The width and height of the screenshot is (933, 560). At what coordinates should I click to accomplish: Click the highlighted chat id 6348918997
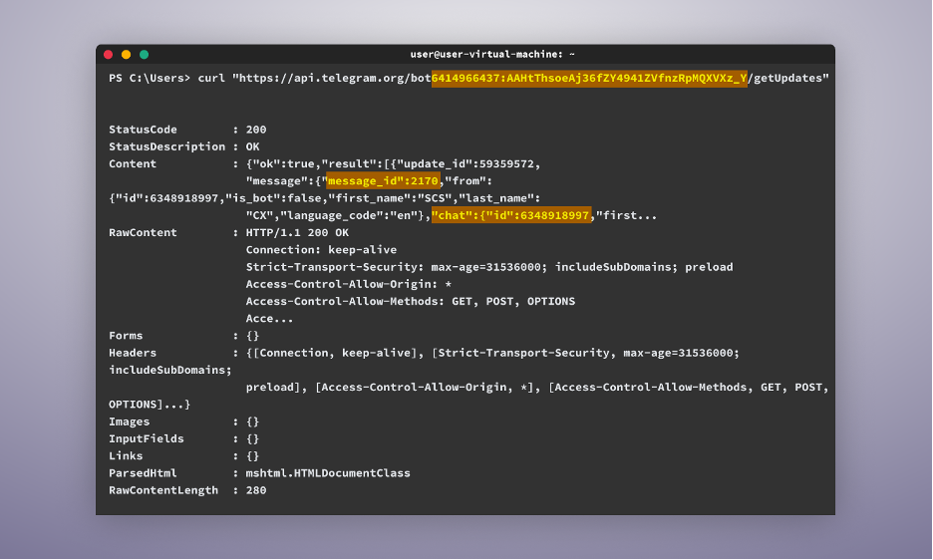tap(511, 215)
